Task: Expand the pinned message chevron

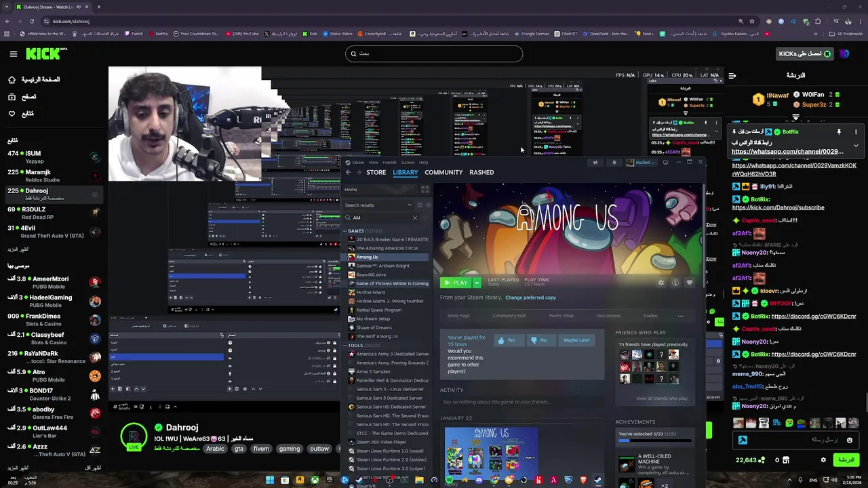Action: point(856,145)
